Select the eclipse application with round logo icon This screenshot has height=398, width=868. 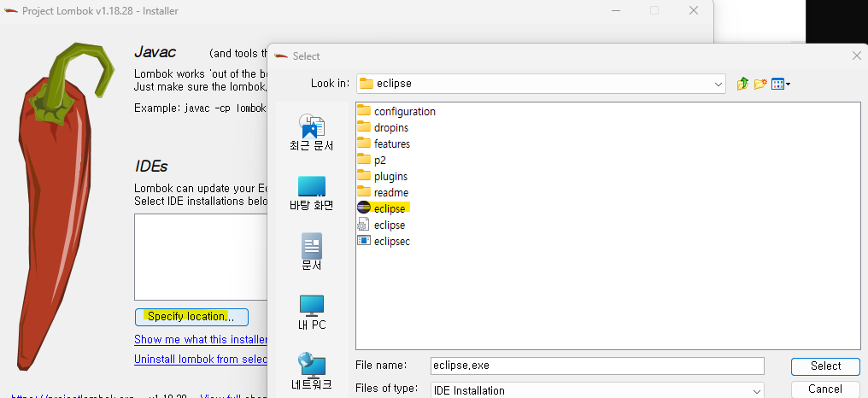tap(383, 208)
